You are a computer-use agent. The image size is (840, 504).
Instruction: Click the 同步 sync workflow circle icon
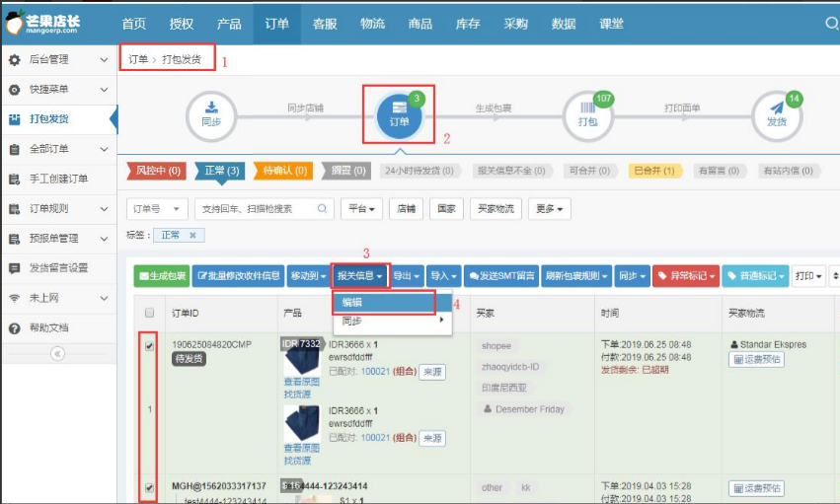(210, 114)
